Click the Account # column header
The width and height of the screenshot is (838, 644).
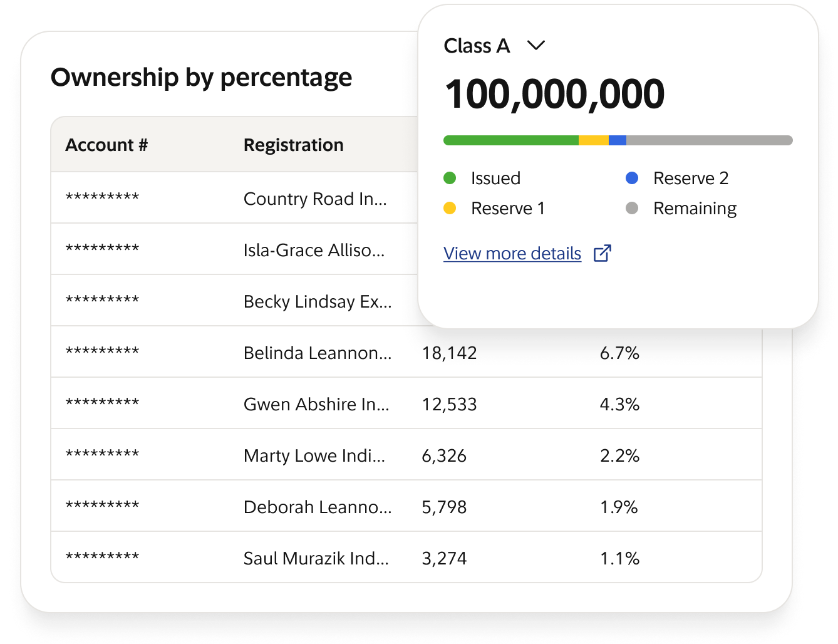[x=106, y=145]
